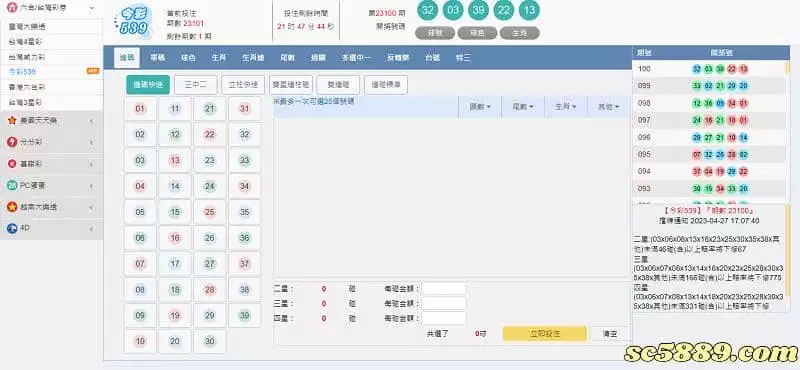This screenshot has width=800, height=370.
Task: Click the large drawn ball 39 in header
Action: (479, 10)
